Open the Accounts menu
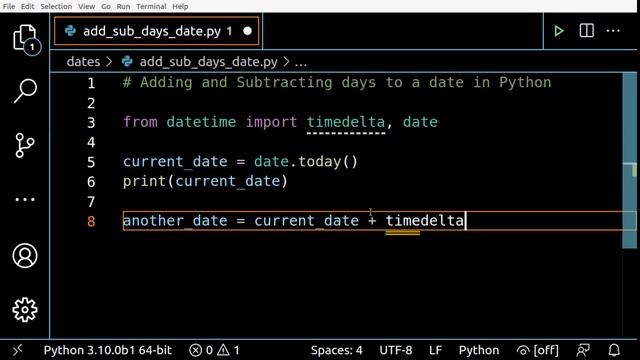Viewport: 640px width, 360px height. click(x=25, y=256)
